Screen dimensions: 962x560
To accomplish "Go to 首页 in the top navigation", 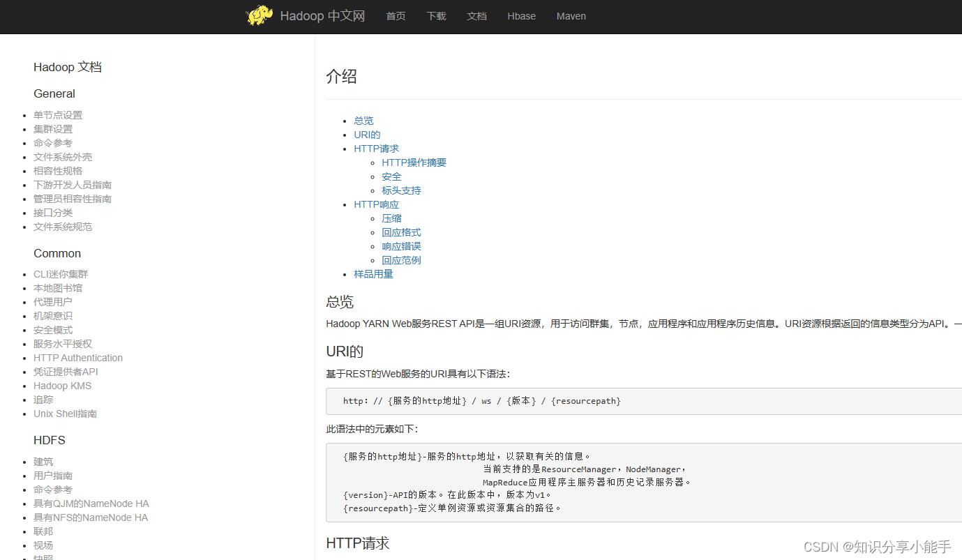I will pyautogui.click(x=396, y=16).
